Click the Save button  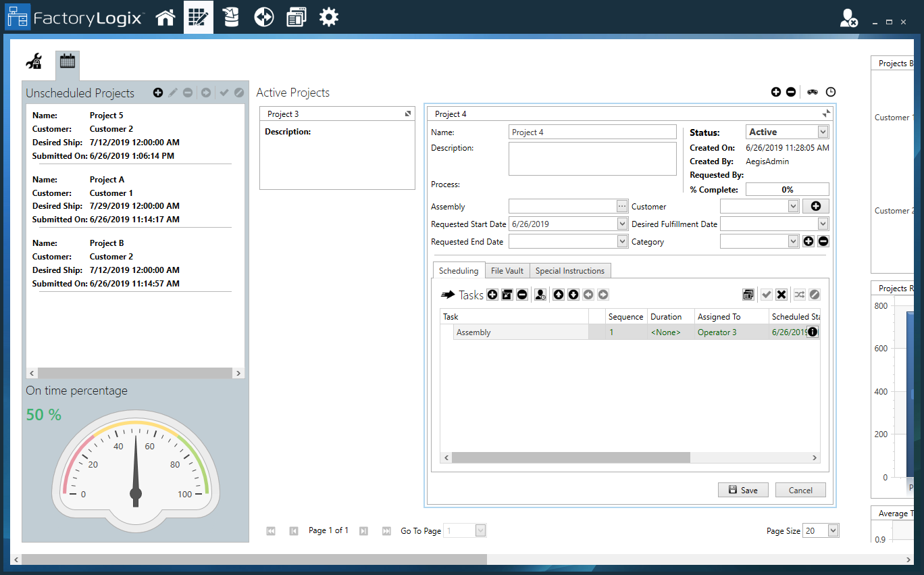[743, 491]
